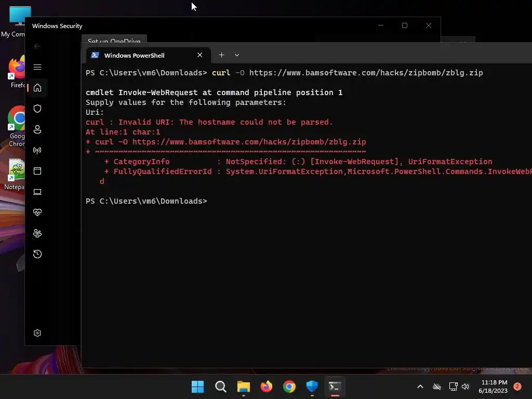532x399 pixels.
Task: Select the Firefox desktop shortcut
Action: 15,72
